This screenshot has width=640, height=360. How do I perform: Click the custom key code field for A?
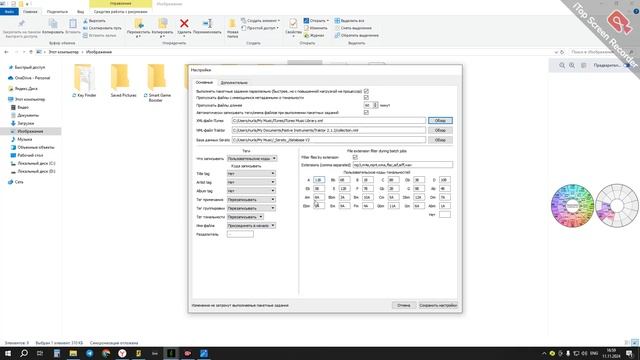pyautogui.click(x=319, y=180)
